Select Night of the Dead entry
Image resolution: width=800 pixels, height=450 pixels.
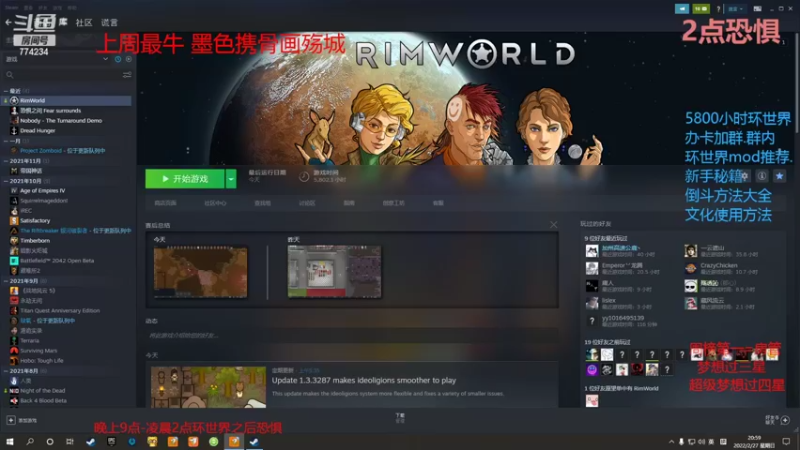(x=42, y=390)
